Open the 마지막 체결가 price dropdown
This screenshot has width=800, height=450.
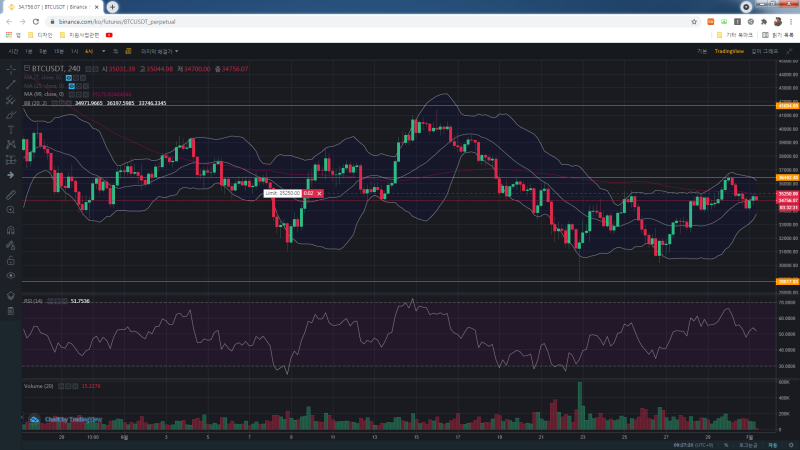[x=160, y=51]
